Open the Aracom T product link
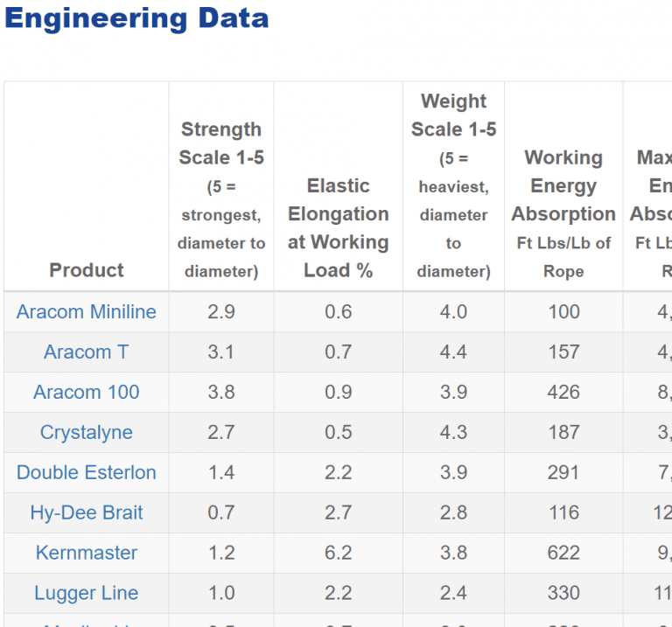The height and width of the screenshot is (627, 672). pos(86,352)
